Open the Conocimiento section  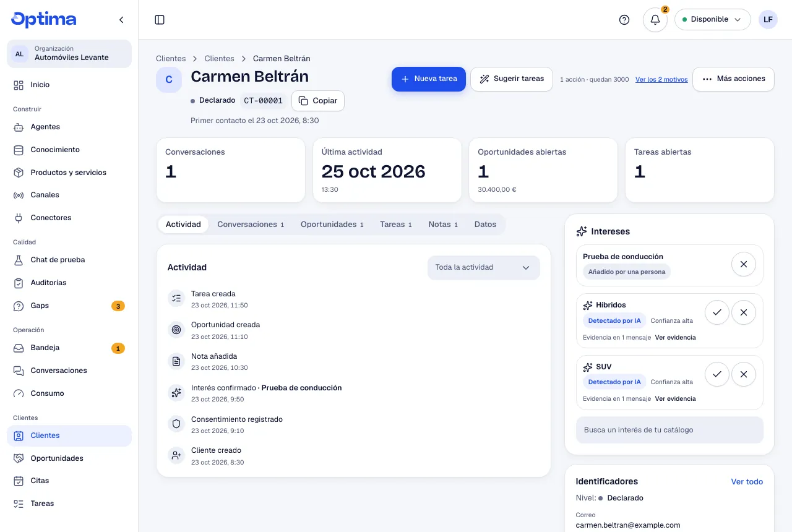69,150
